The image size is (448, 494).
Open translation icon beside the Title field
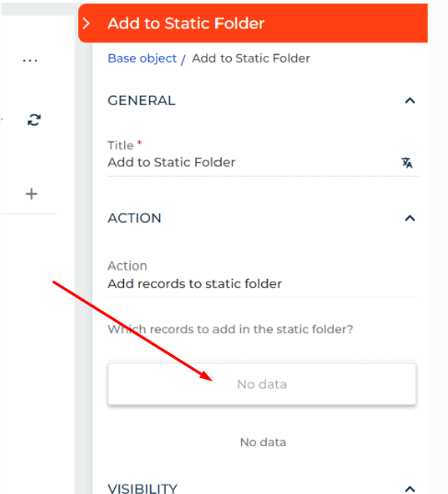[x=407, y=163]
